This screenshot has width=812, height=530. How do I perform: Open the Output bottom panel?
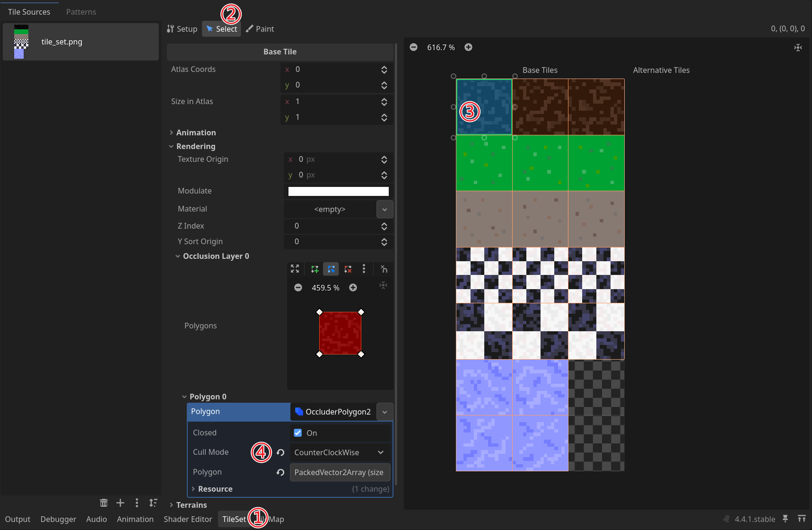coord(17,519)
